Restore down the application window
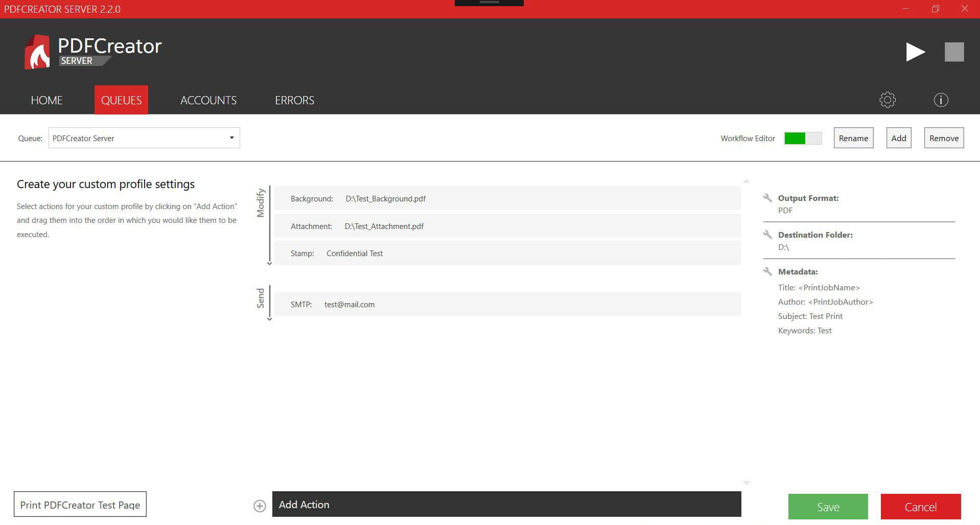Screen dimensions: 980x525 [935, 9]
